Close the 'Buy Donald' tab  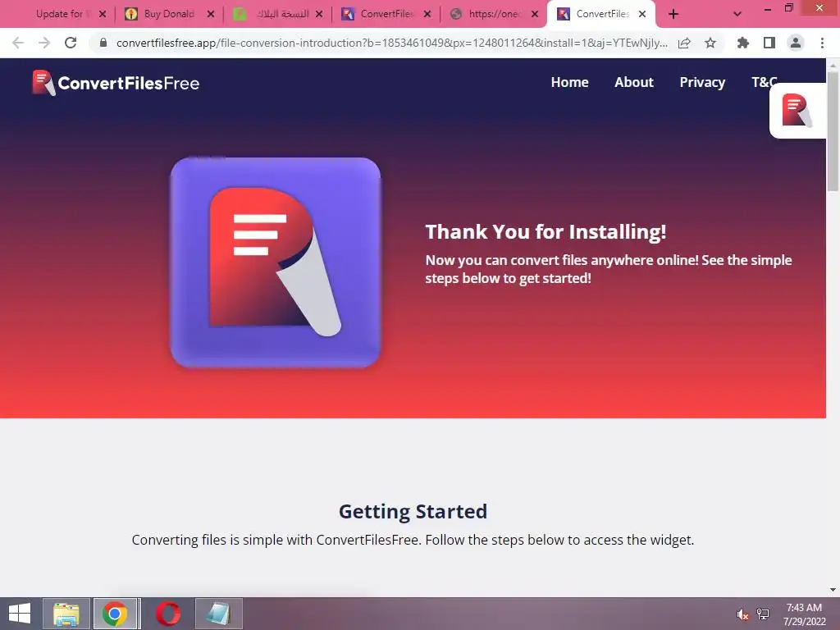[211, 14]
